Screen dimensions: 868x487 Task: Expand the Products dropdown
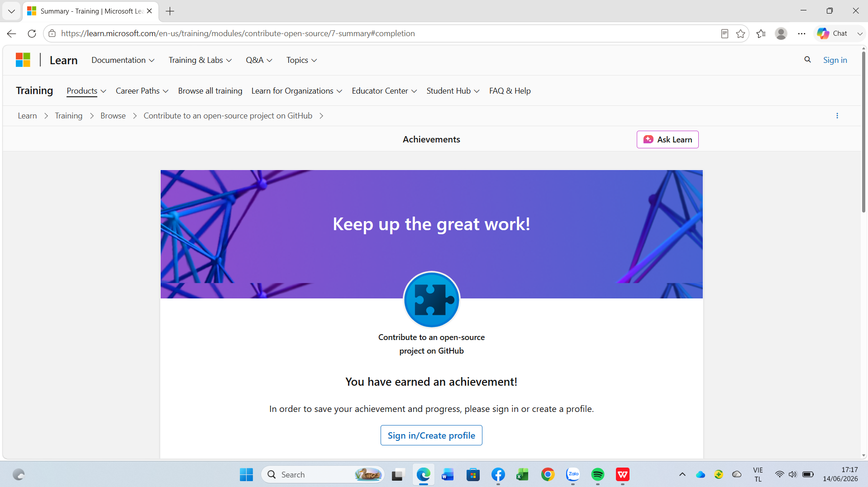[x=86, y=91]
